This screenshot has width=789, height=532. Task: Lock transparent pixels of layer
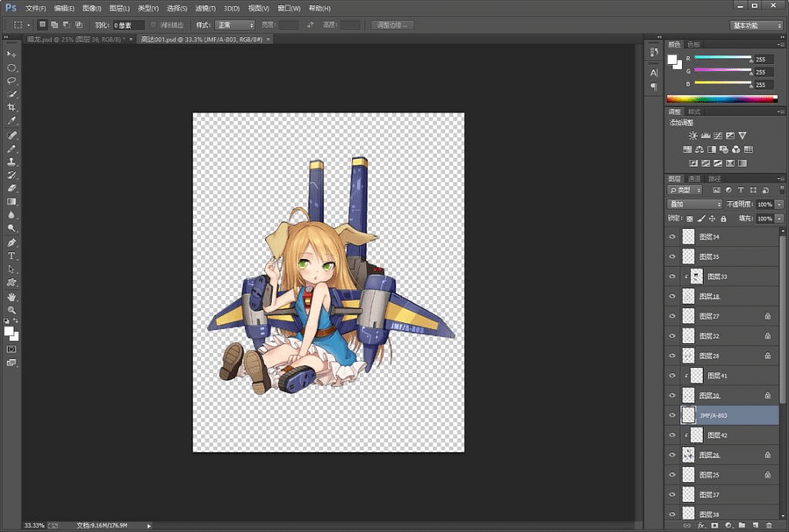(x=690, y=219)
